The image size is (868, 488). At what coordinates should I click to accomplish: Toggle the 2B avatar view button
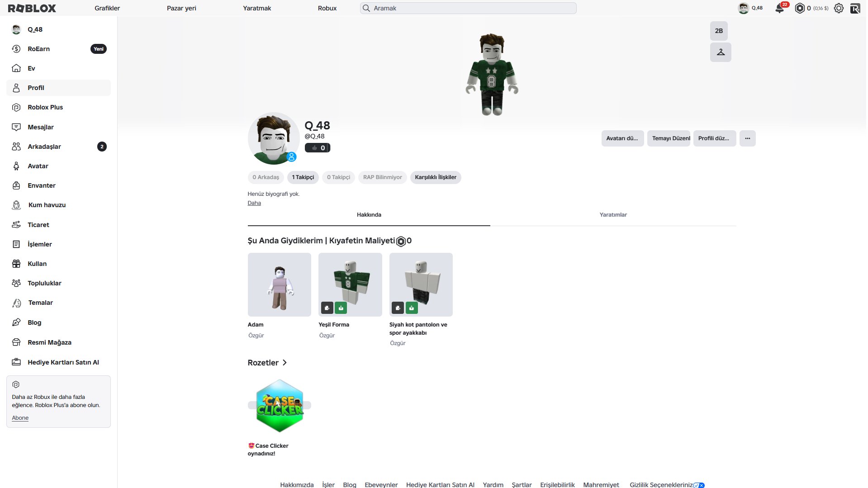pos(719,31)
